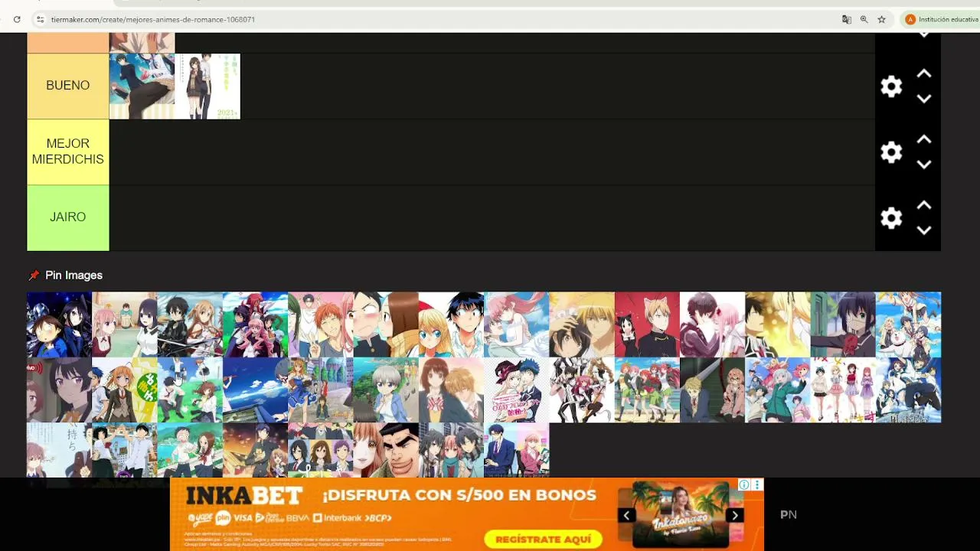This screenshot has height=551, width=980.
Task: Click the REGÍSTRATE AQUÍ button
Action: point(543,540)
